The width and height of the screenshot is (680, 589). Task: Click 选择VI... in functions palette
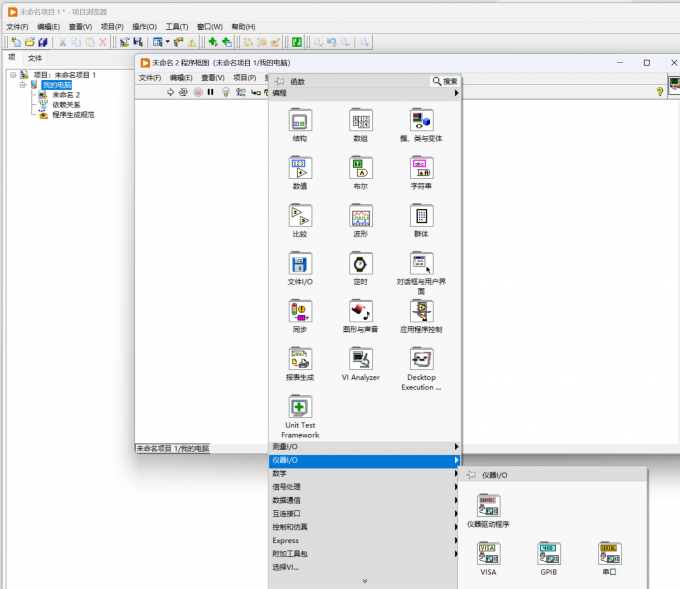(286, 567)
